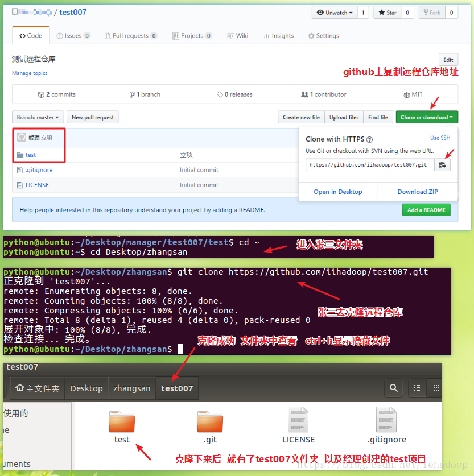Click Create new file button

coord(301,117)
